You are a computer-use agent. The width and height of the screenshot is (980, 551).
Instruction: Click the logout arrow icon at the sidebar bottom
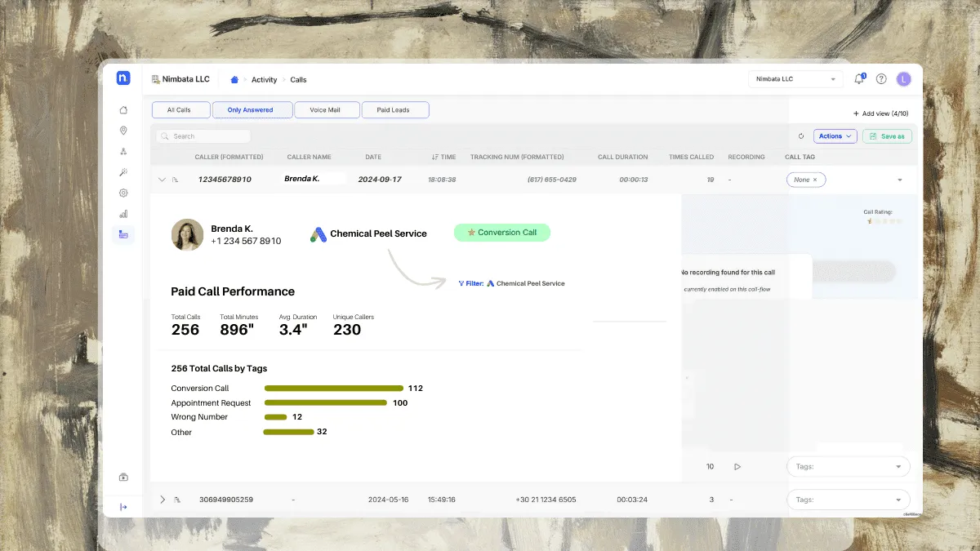(123, 507)
